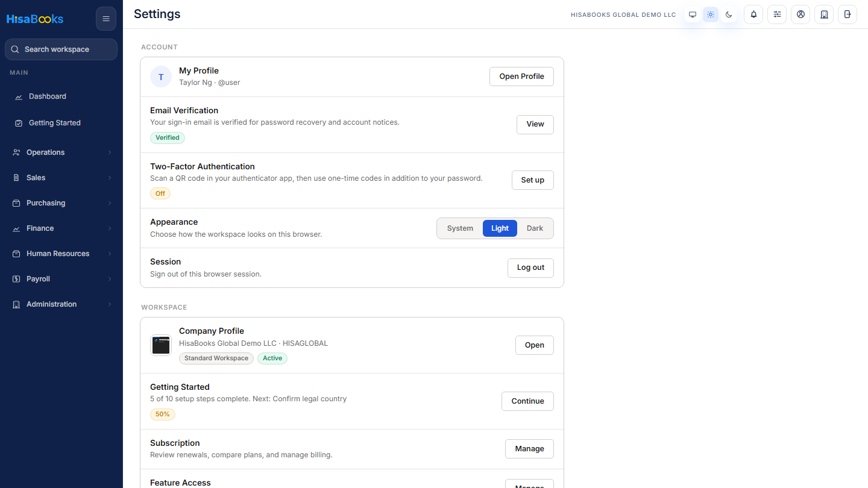
Task: Set Appearance to System
Action: 460,228
